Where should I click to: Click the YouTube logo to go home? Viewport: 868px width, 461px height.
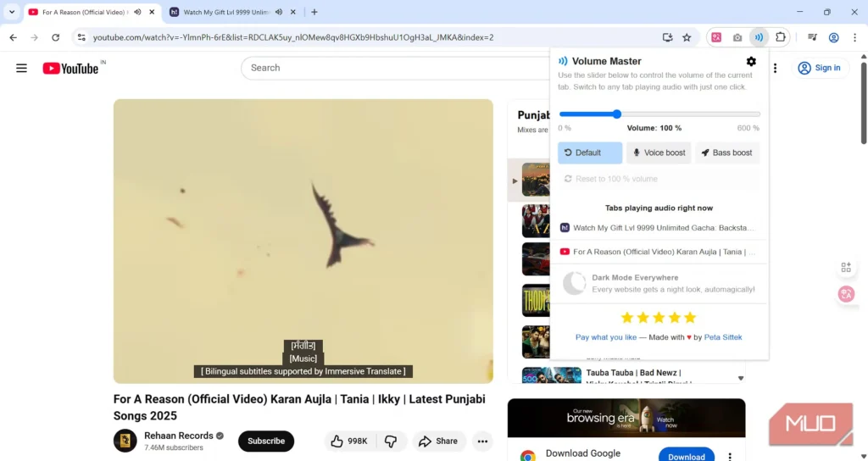(71, 68)
